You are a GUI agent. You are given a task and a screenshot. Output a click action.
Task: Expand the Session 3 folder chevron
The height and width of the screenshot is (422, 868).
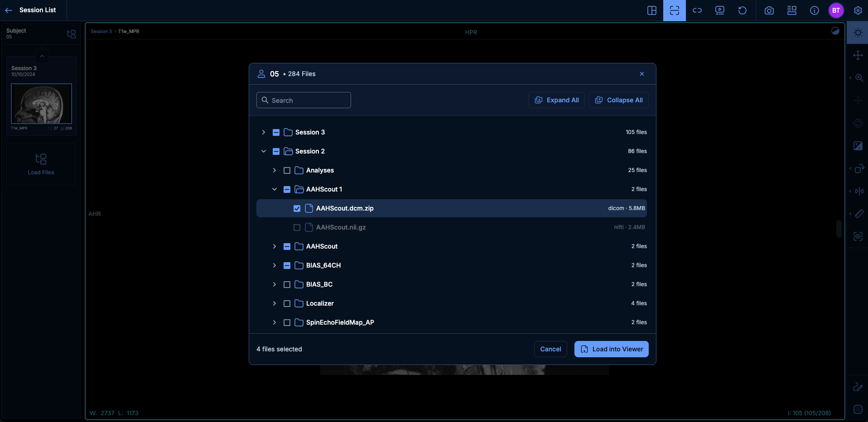tap(264, 132)
